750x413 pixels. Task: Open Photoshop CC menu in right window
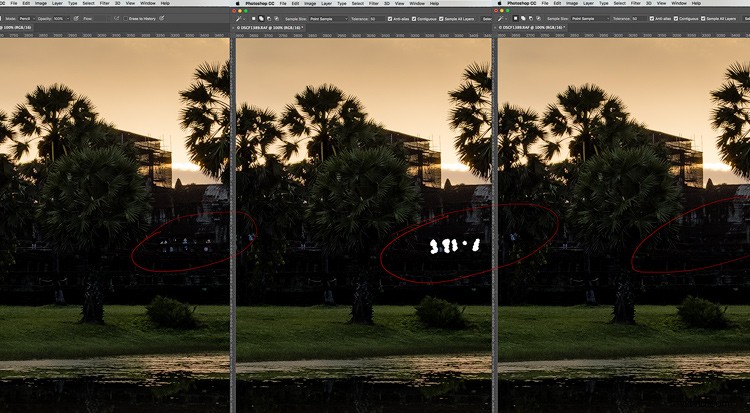522,3
